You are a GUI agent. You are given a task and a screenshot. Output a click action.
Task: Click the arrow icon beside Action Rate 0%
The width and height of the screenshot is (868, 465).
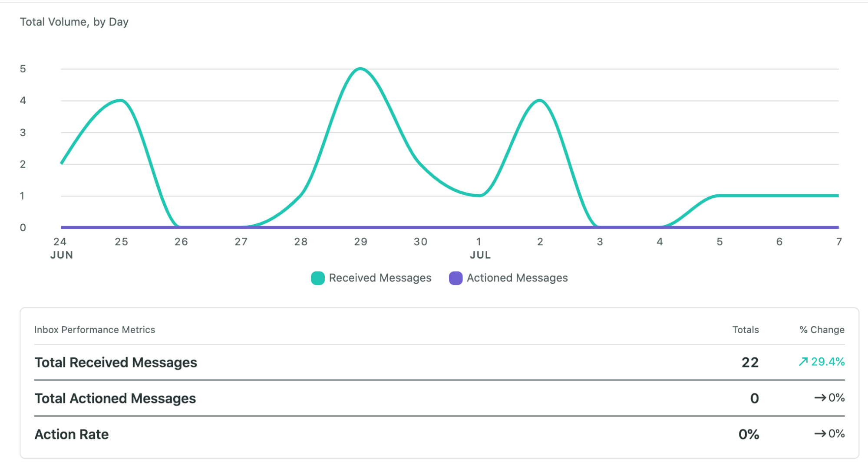click(821, 433)
